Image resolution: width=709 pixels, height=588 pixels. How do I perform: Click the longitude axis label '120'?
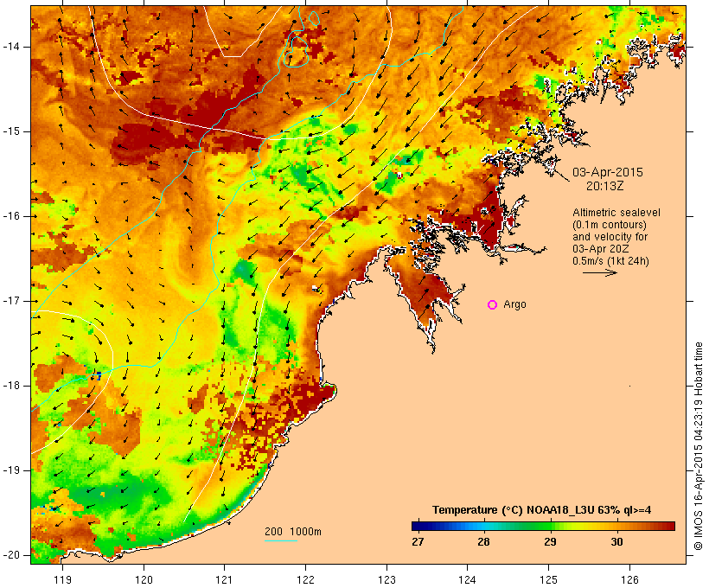(x=144, y=579)
